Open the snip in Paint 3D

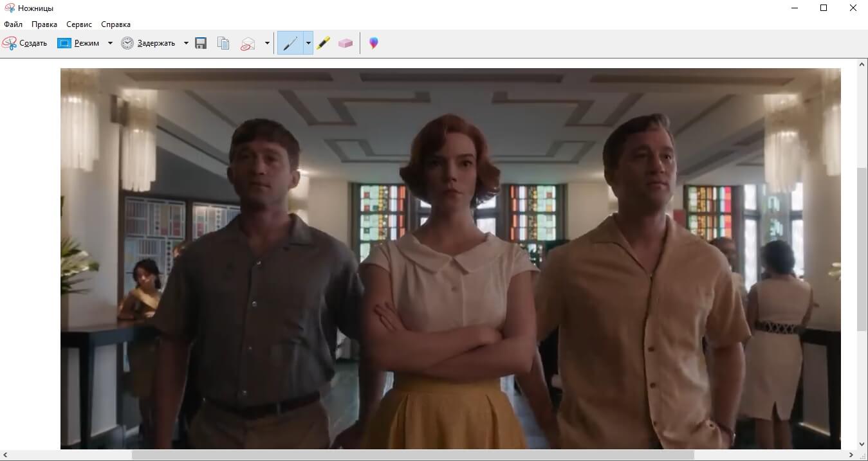[373, 43]
